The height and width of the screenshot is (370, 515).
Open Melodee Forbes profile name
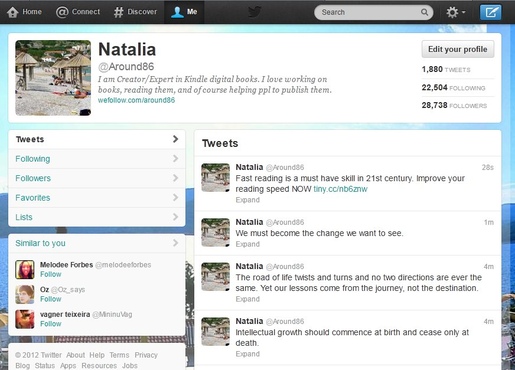click(x=66, y=265)
